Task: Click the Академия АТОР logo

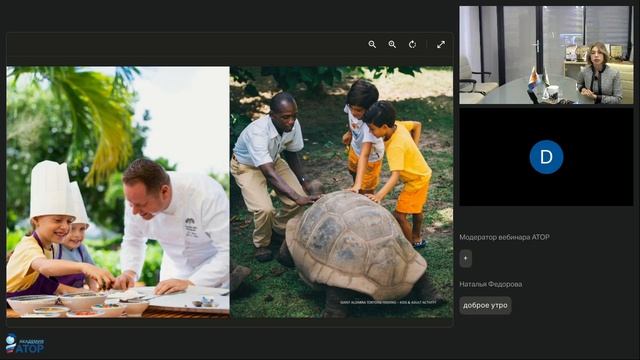Action: 24,344
